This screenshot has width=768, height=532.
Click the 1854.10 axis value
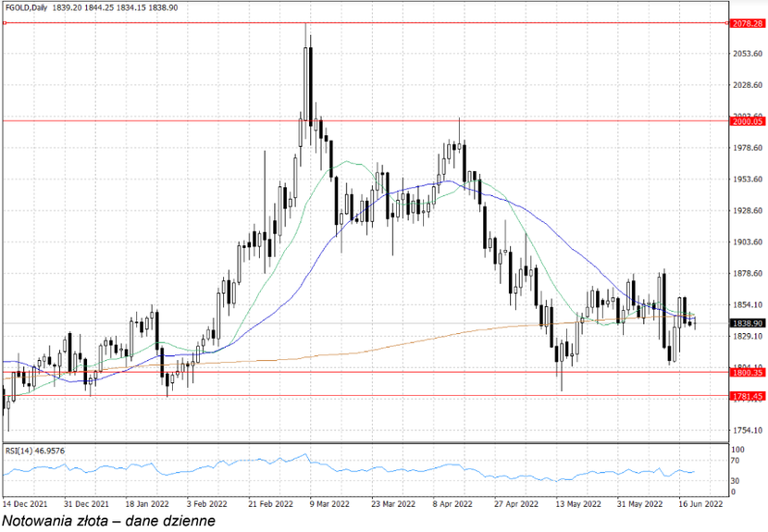(748, 304)
